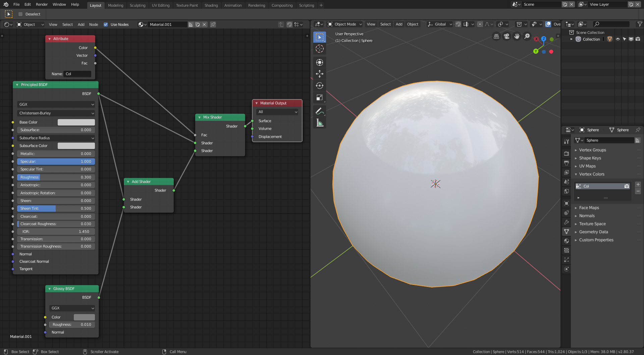
Task: Select the Measure tool in the viewport toolbar
Action: (x=320, y=122)
